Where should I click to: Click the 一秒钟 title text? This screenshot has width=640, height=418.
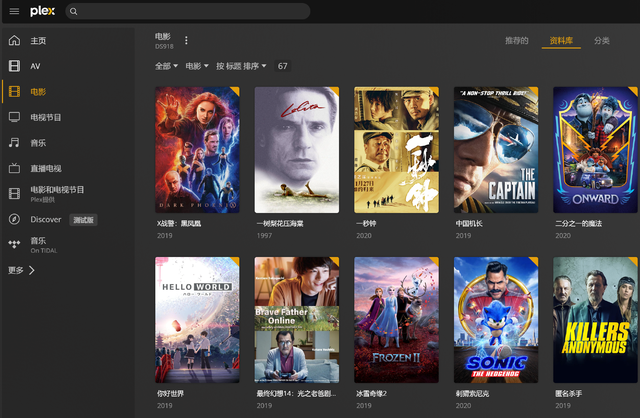(366, 223)
